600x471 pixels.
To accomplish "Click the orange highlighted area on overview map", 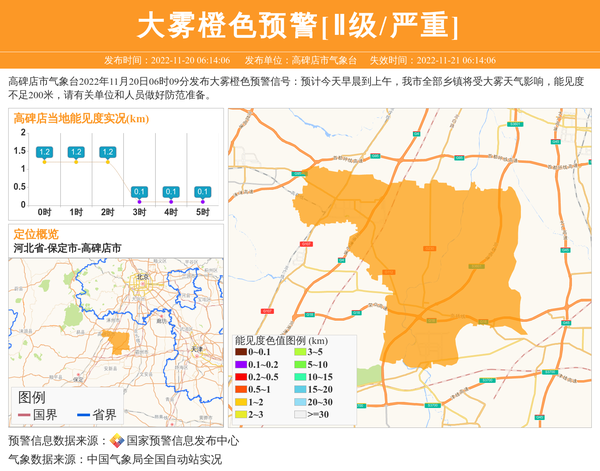I will click(118, 342).
